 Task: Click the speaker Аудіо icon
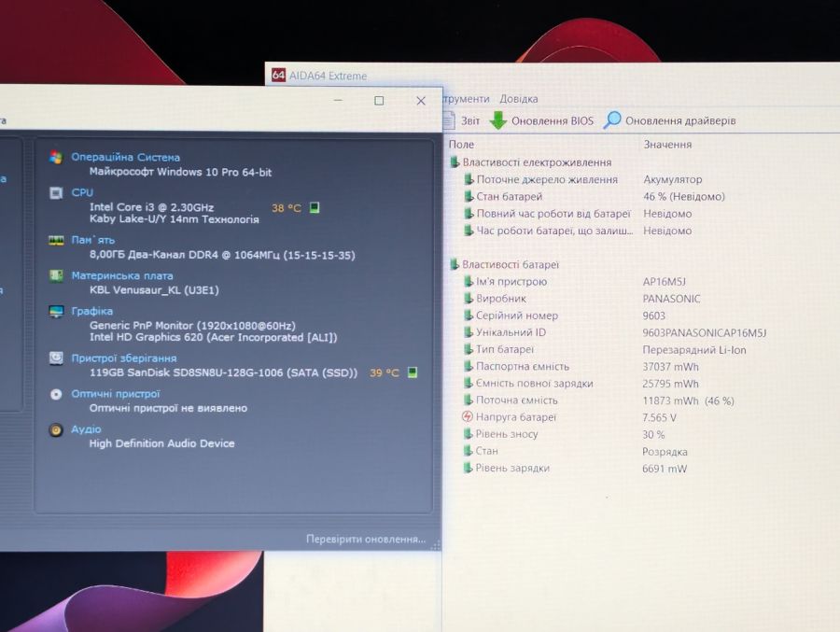point(56,429)
